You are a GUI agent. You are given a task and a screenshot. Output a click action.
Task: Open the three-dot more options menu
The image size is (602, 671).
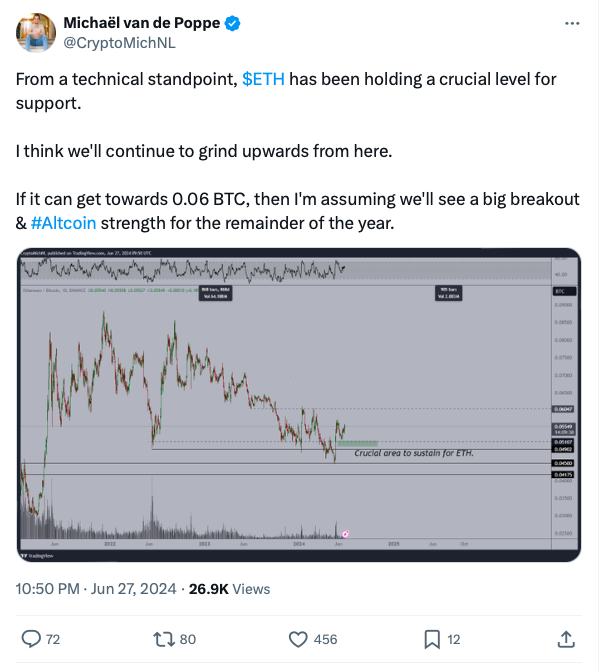click(x=572, y=24)
